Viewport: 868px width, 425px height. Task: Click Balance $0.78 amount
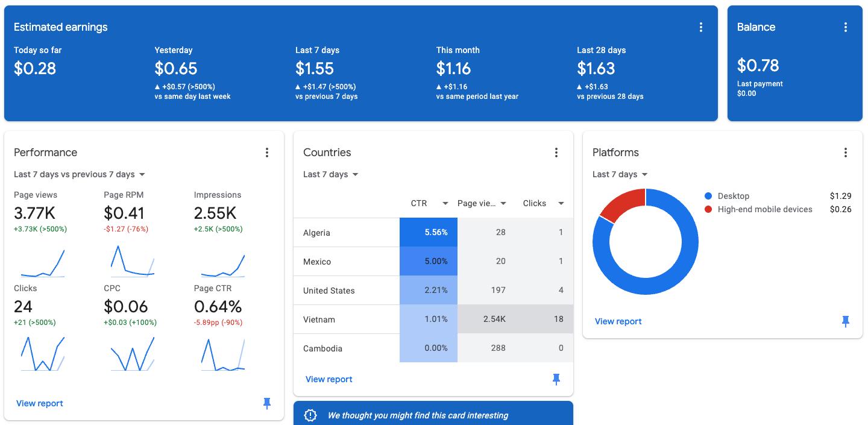pos(758,65)
